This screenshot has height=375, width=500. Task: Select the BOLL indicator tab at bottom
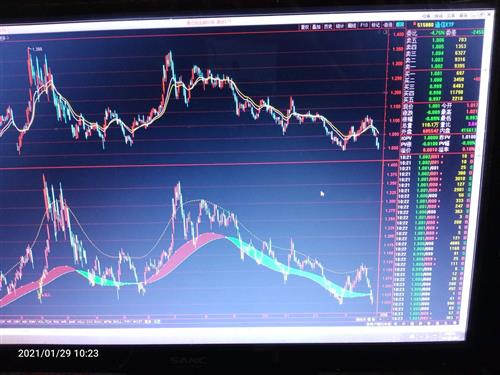coord(117,322)
